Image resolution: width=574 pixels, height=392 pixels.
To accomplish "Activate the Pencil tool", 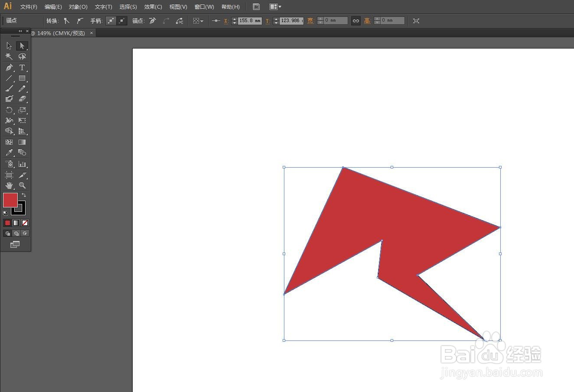I will [x=22, y=89].
